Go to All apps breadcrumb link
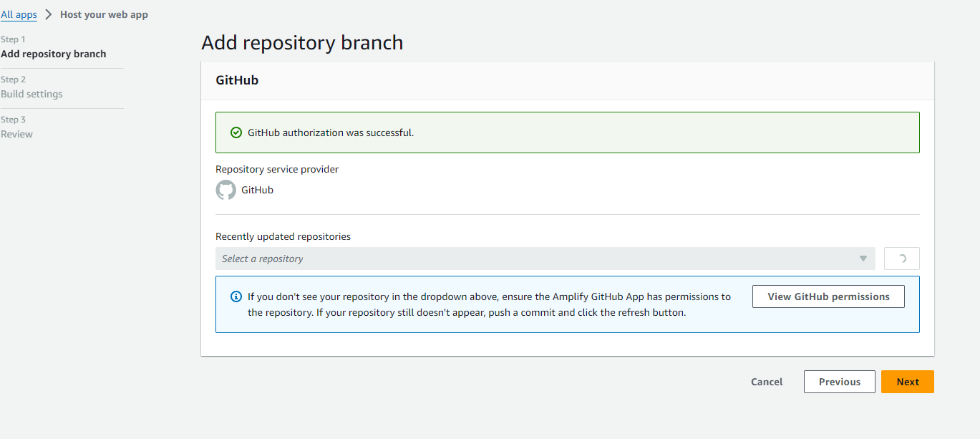980x439 pixels. tap(19, 14)
